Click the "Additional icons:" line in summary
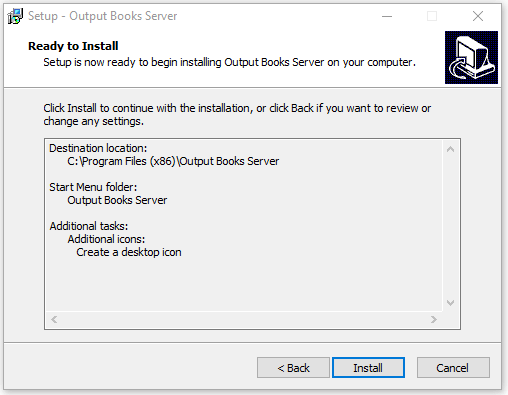 pos(106,239)
